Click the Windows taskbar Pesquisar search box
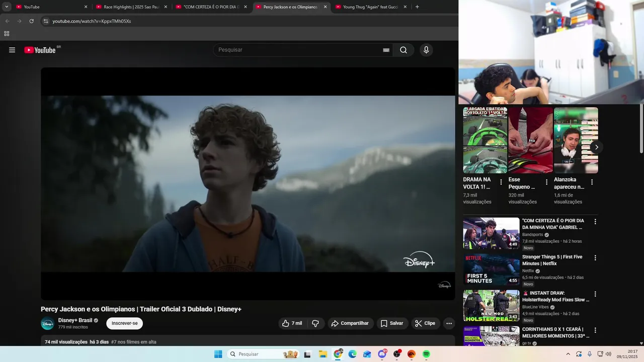 [x=263, y=354]
